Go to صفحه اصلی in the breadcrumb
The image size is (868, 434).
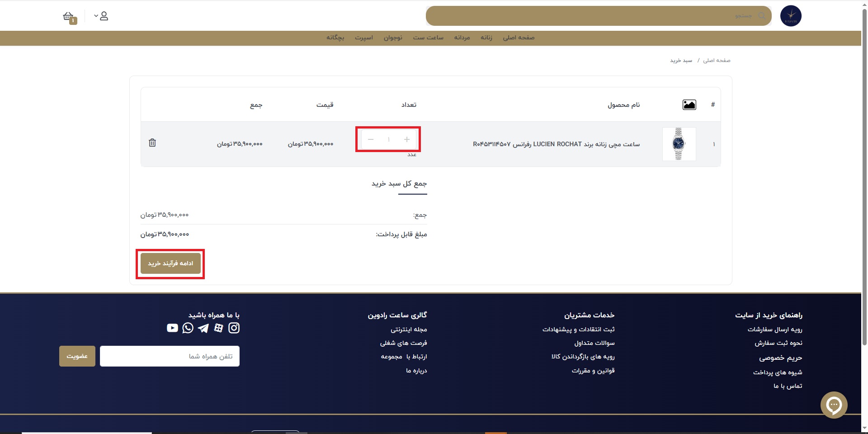[x=717, y=60]
